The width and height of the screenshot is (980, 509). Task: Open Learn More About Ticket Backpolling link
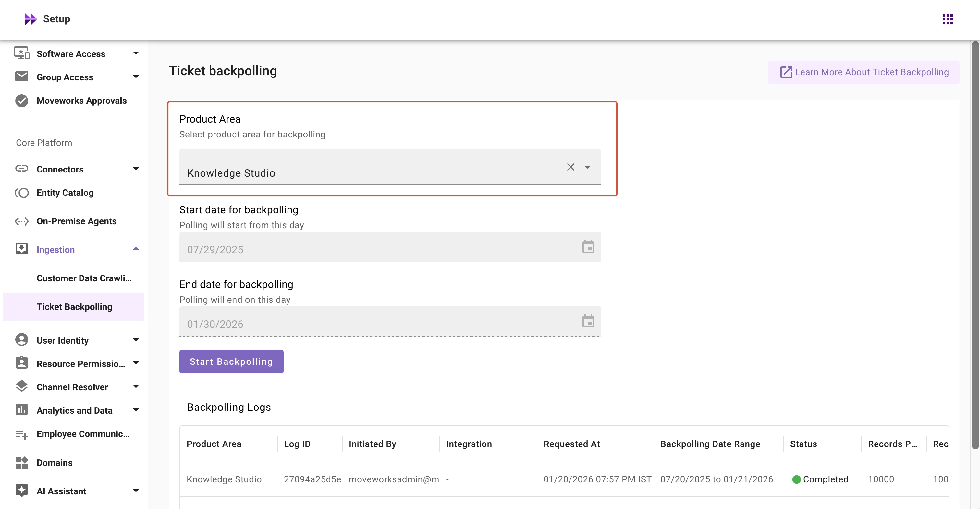point(864,72)
